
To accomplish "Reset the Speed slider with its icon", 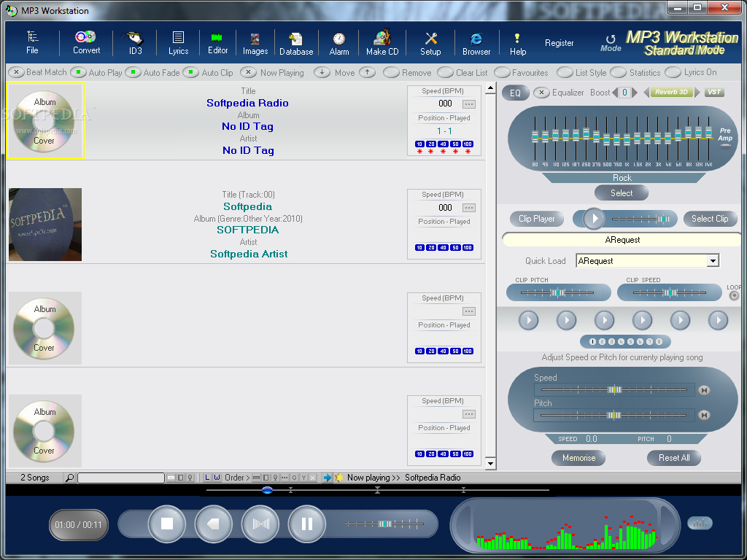I will (x=704, y=390).
